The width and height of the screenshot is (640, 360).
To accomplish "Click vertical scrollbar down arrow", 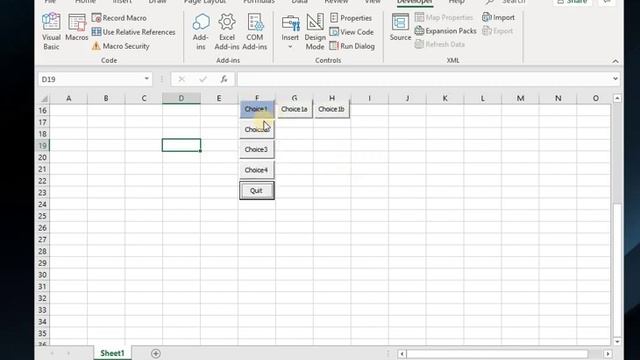I will [x=617, y=342].
